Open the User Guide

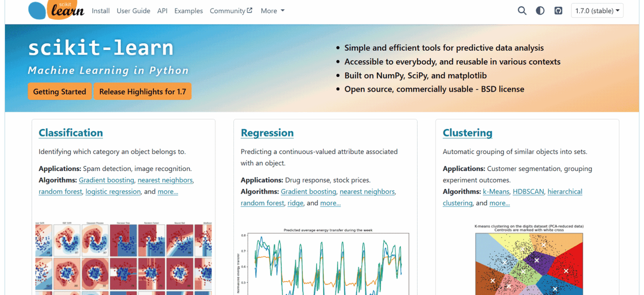pyautogui.click(x=133, y=11)
